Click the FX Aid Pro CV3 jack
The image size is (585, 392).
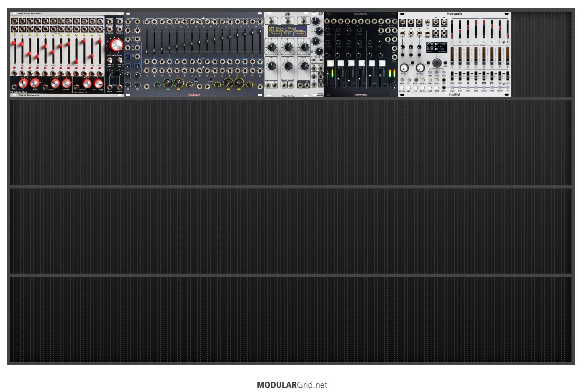pyautogui.click(x=304, y=22)
